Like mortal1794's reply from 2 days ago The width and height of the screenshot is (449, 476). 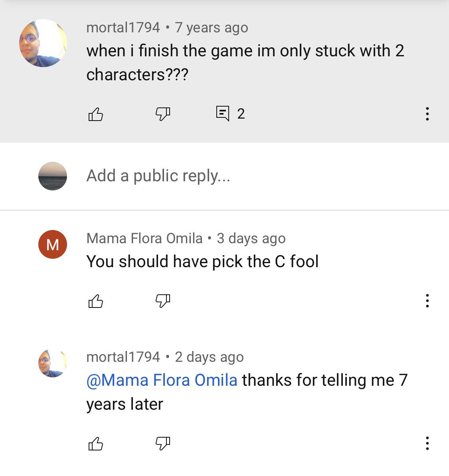96,444
